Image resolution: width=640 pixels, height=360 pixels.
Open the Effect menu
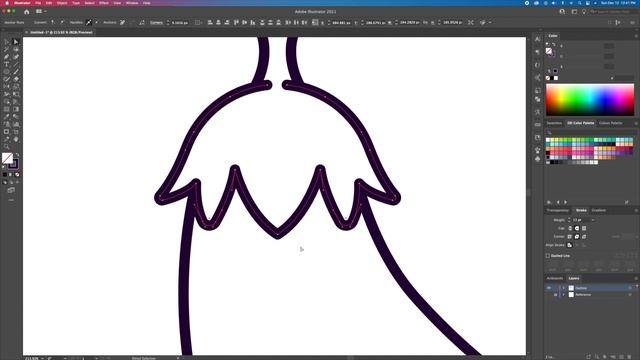104,3
